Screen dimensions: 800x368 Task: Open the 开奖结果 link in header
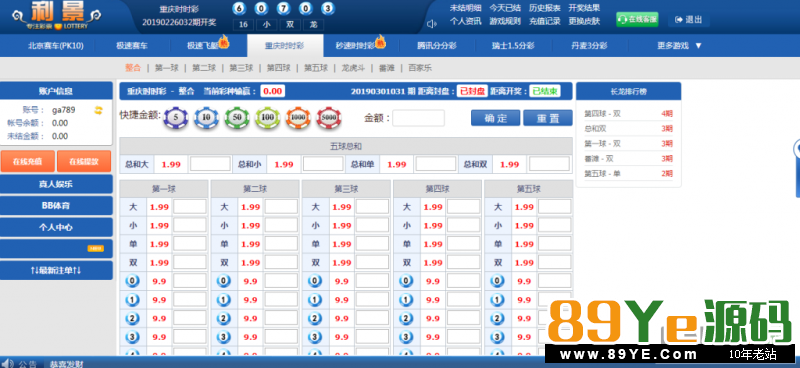pos(584,8)
